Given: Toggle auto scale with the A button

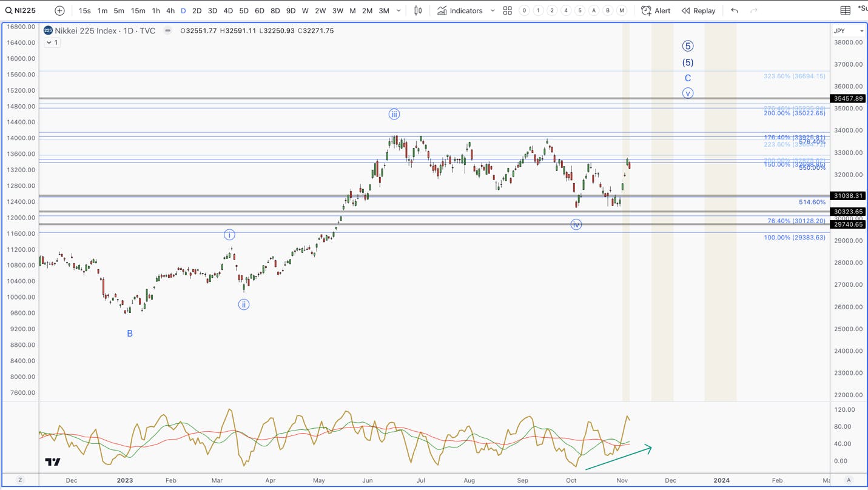Looking at the screenshot, I should [849, 480].
